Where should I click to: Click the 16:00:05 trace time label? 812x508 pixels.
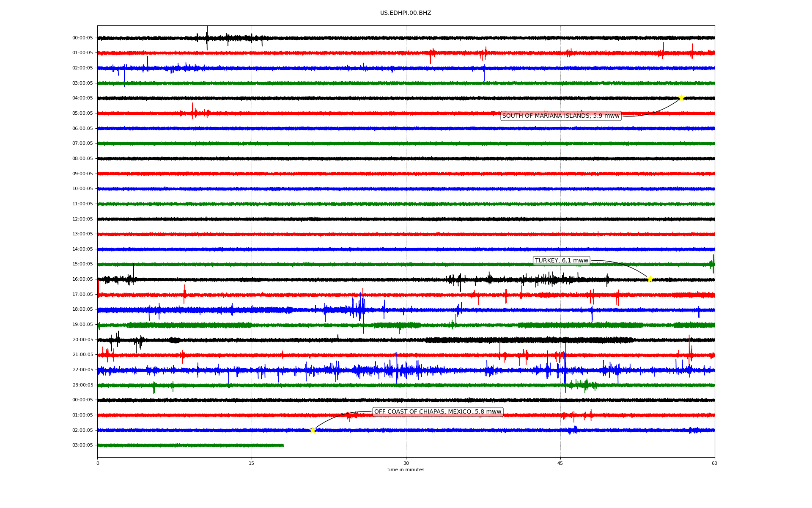[82, 279]
